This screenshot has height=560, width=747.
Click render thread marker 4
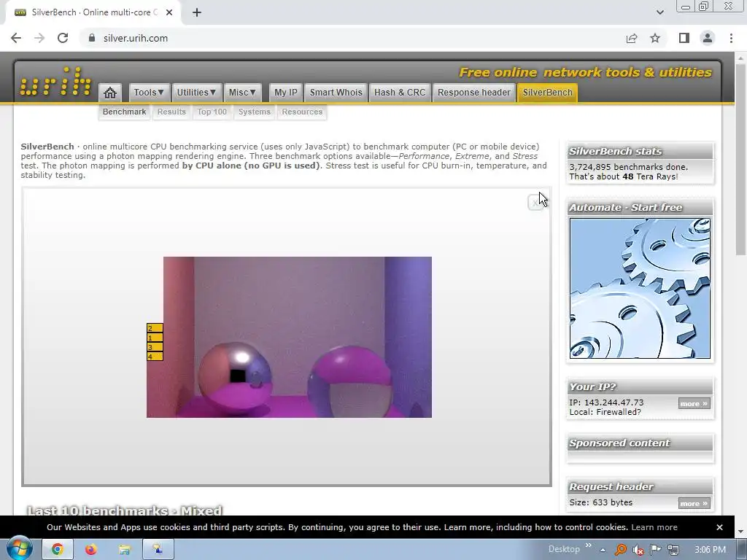click(x=155, y=356)
